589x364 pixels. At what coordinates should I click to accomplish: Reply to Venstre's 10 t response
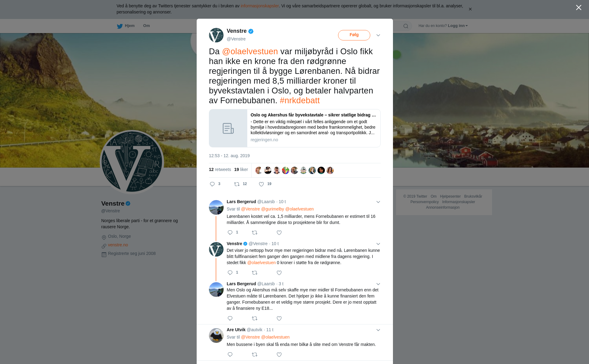(x=230, y=273)
